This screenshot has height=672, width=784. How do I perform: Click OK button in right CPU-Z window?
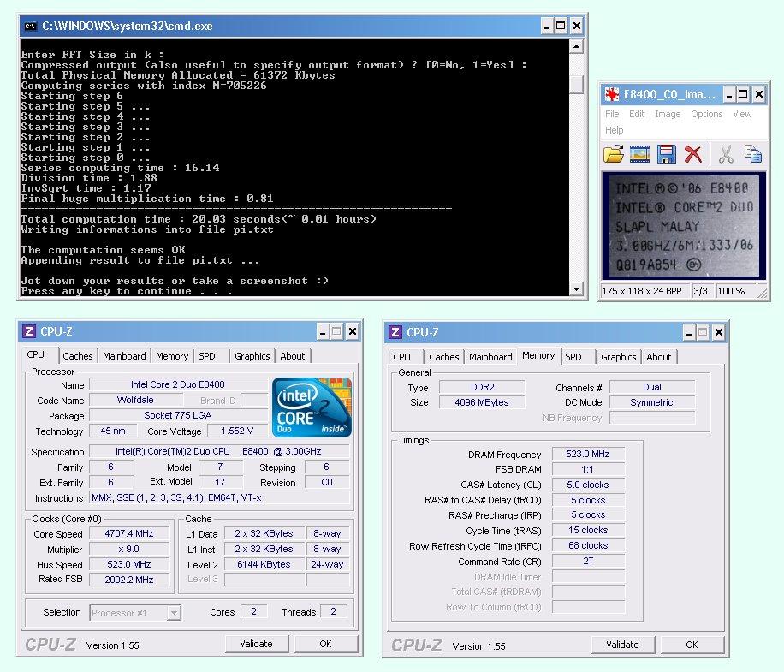[692, 645]
